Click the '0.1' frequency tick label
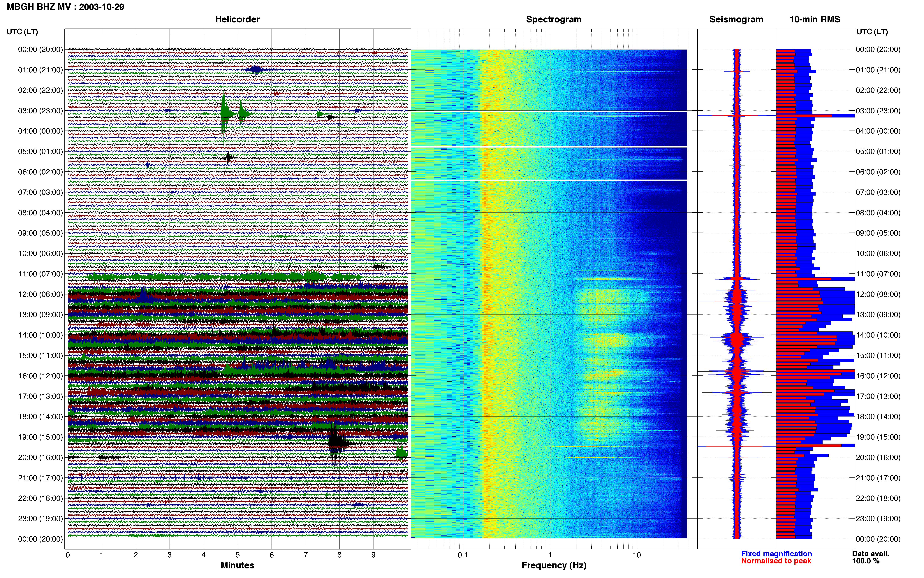The image size is (924, 578). [x=463, y=555]
